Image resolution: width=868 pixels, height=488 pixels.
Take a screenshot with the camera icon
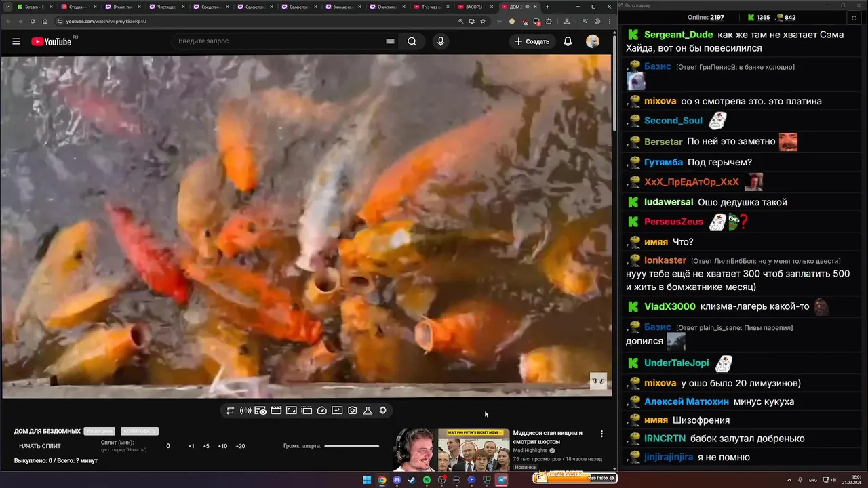353,410
